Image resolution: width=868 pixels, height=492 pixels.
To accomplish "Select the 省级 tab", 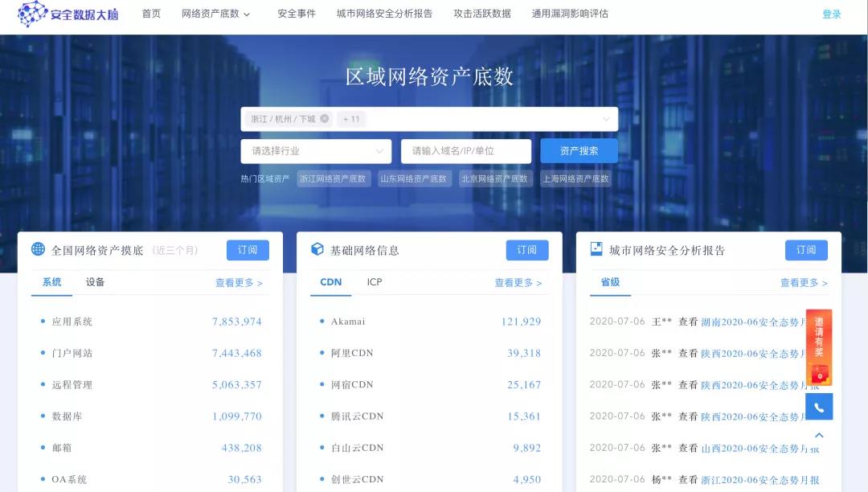I will click(x=609, y=282).
